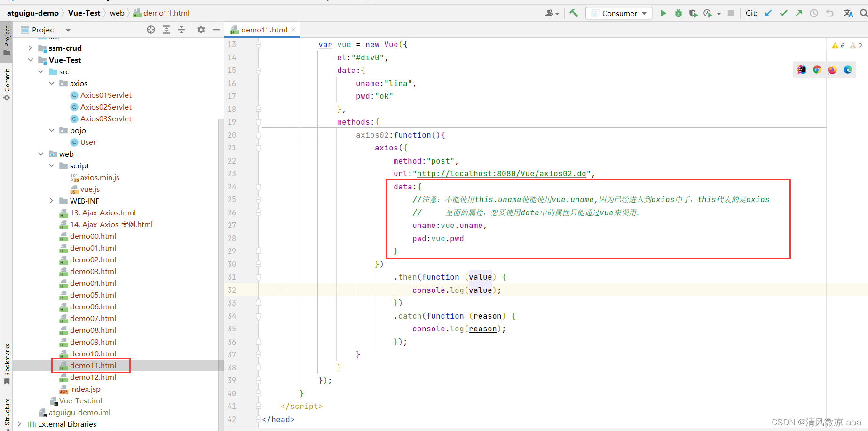Click the warnings indicator showing 6
This screenshot has width=868, height=431.
click(x=838, y=46)
